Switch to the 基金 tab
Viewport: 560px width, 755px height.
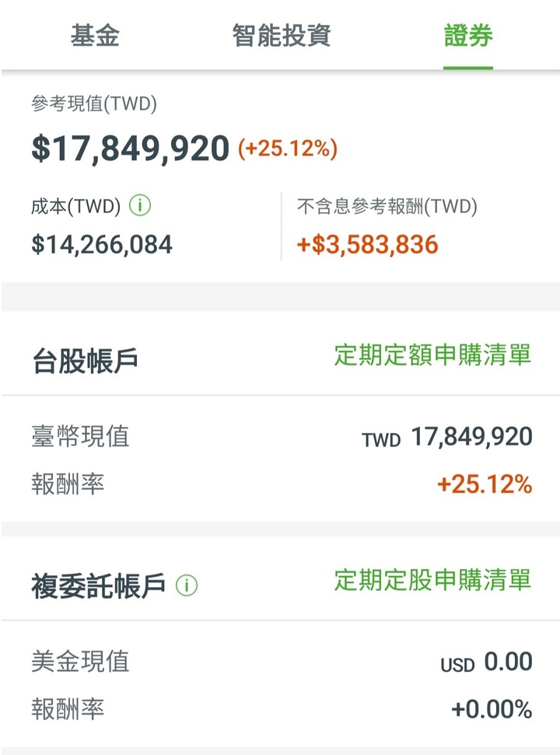95,36
